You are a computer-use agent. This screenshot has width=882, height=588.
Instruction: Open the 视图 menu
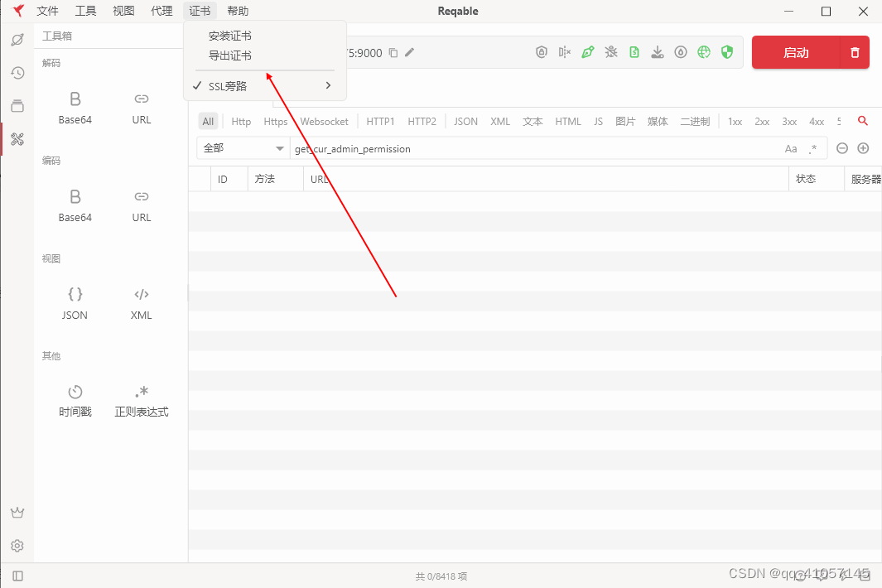coord(123,11)
